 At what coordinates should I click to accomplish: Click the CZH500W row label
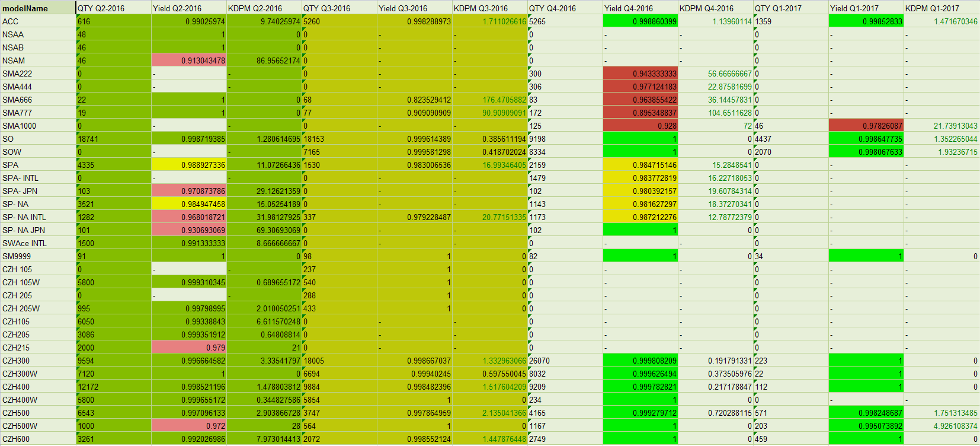tap(38, 426)
